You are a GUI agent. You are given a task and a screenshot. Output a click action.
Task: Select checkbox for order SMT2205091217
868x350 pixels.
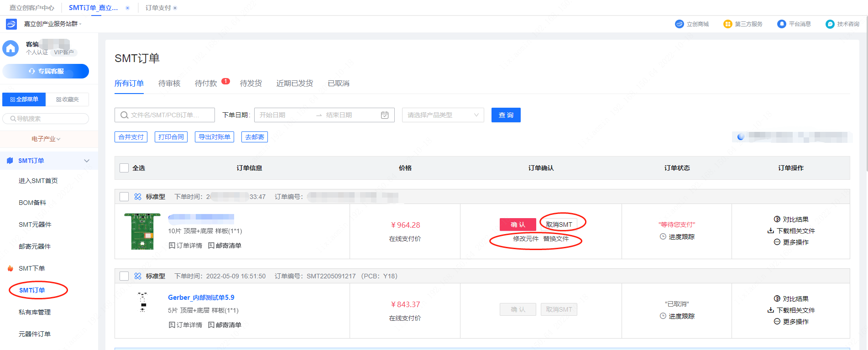tap(124, 276)
